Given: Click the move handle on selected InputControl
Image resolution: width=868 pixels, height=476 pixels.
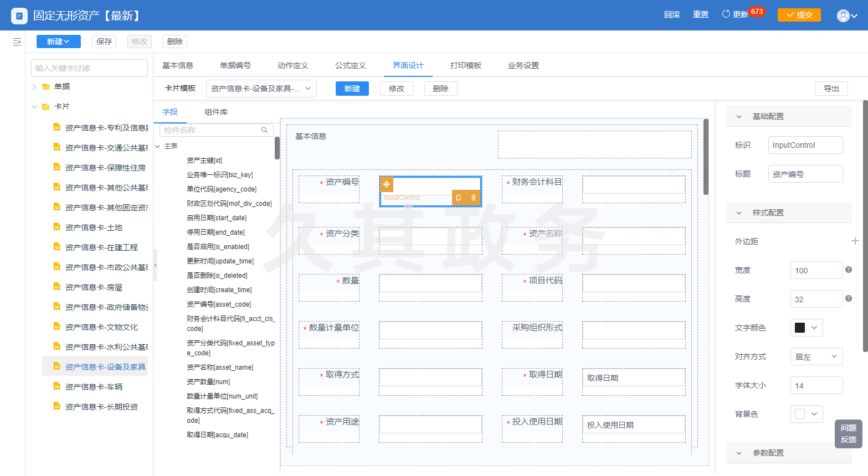Looking at the screenshot, I should click(387, 184).
